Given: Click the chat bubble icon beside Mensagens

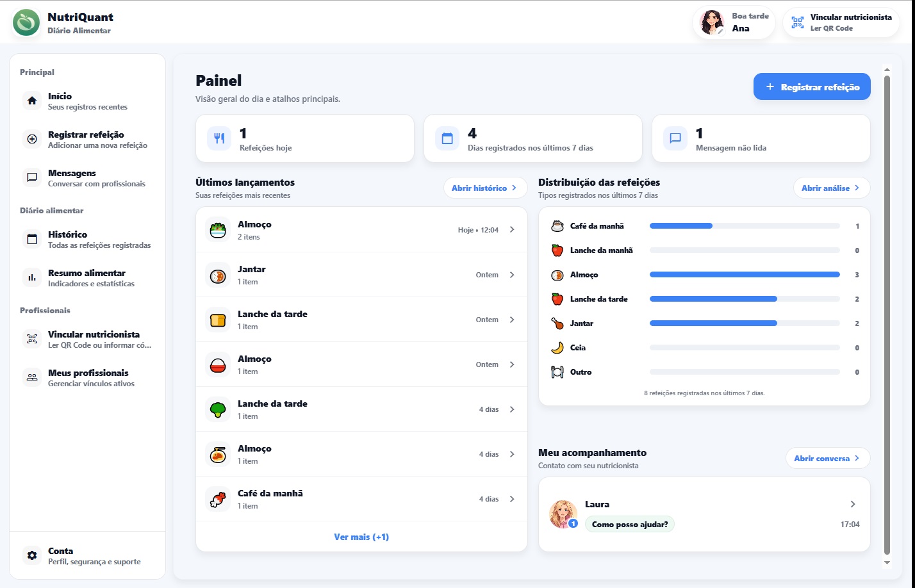Looking at the screenshot, I should (x=32, y=178).
